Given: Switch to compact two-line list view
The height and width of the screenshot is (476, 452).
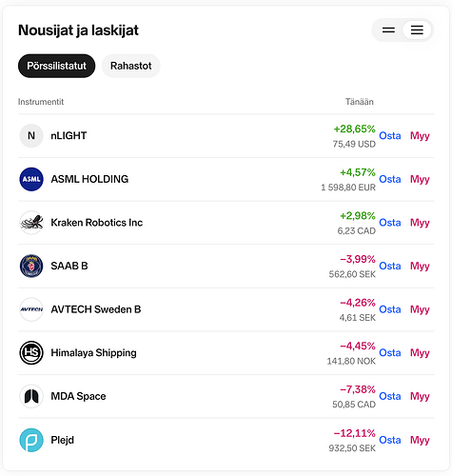Looking at the screenshot, I should (x=388, y=30).
